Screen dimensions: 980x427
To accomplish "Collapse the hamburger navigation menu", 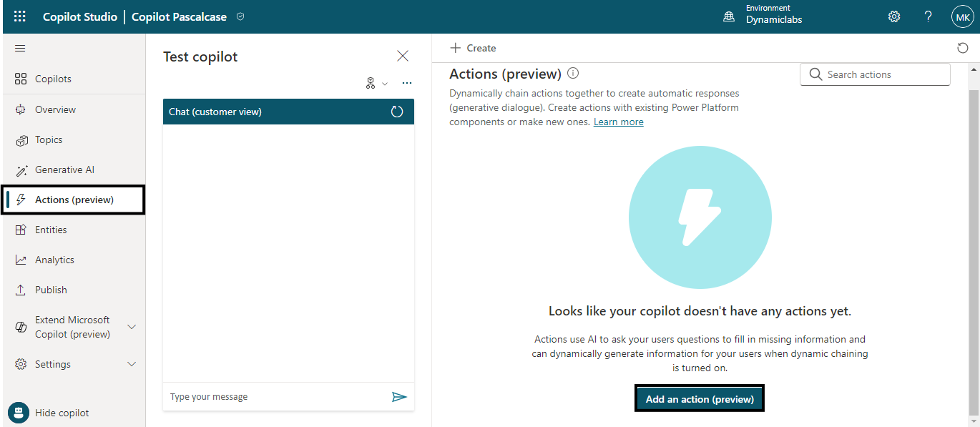I will pyautogui.click(x=20, y=49).
